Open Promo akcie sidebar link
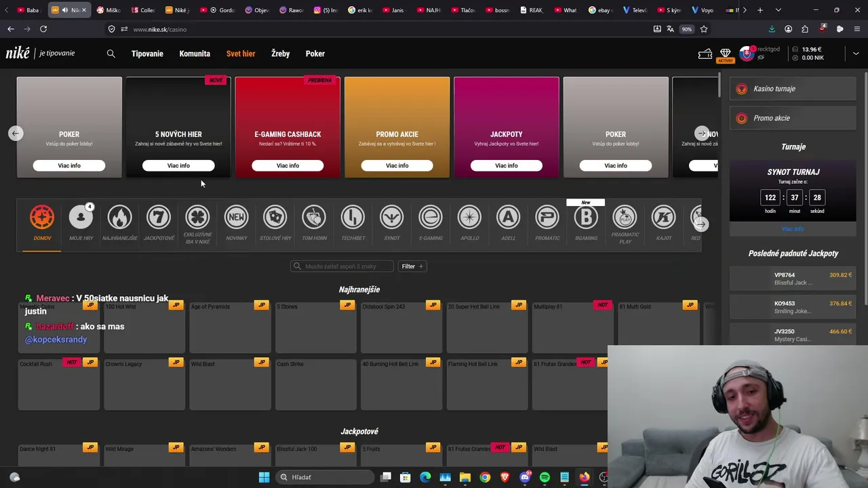 click(x=793, y=118)
